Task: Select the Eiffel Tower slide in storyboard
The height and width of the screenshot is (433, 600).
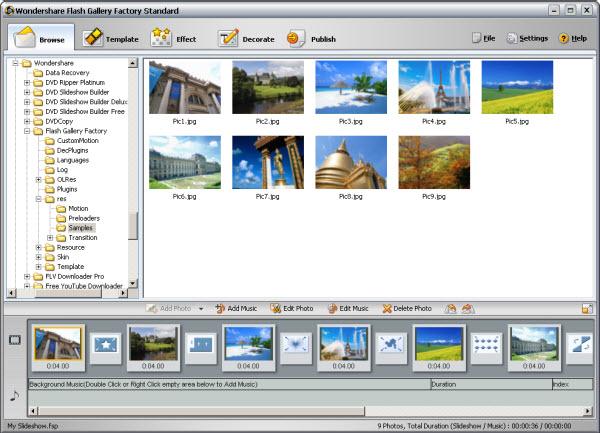Action: point(344,348)
